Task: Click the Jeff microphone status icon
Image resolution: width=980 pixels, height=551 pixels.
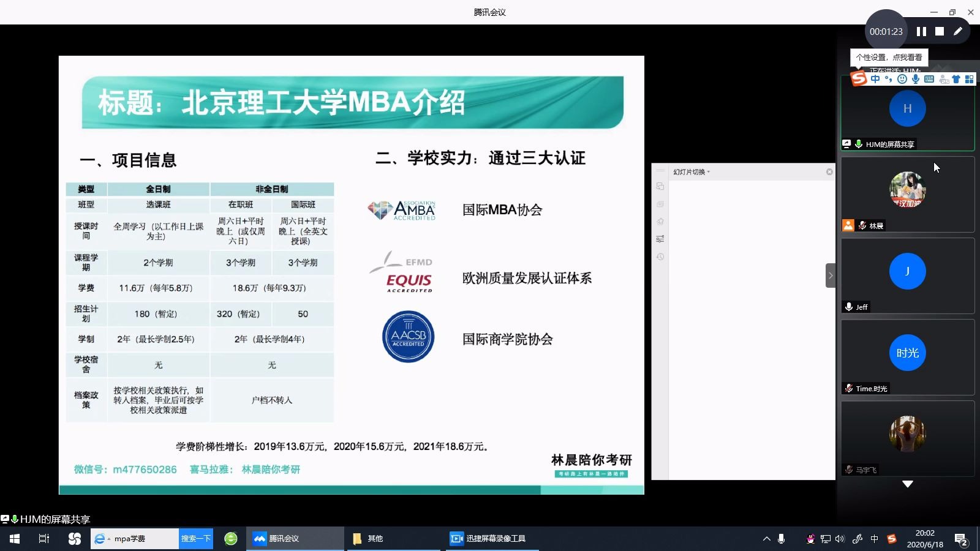Action: 849,307
